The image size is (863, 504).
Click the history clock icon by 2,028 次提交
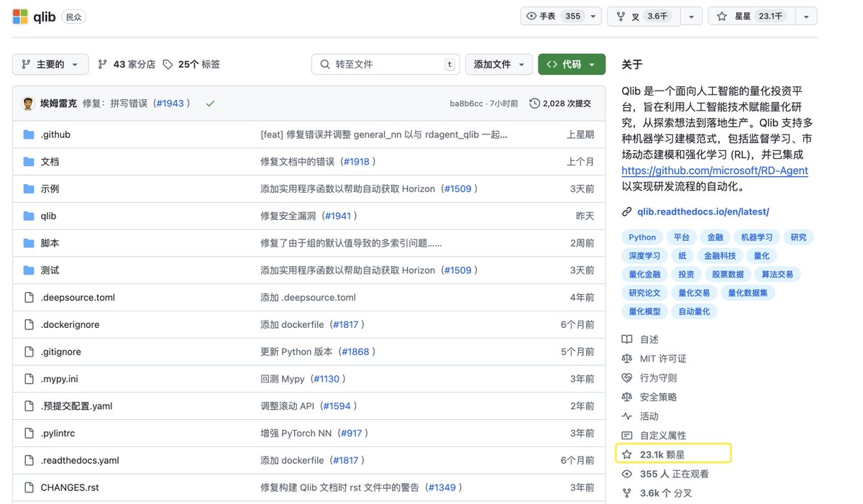coord(534,104)
